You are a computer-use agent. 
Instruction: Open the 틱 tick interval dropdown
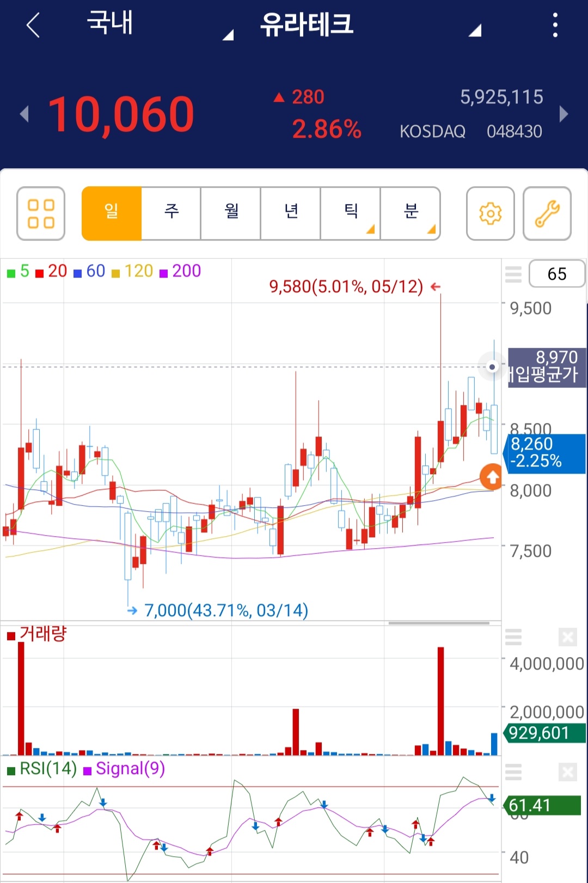(x=351, y=213)
